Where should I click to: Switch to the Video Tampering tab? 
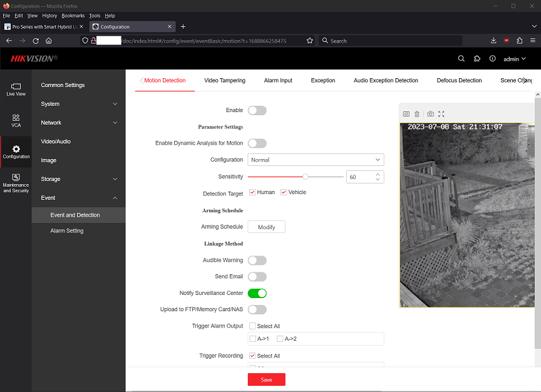[225, 81]
